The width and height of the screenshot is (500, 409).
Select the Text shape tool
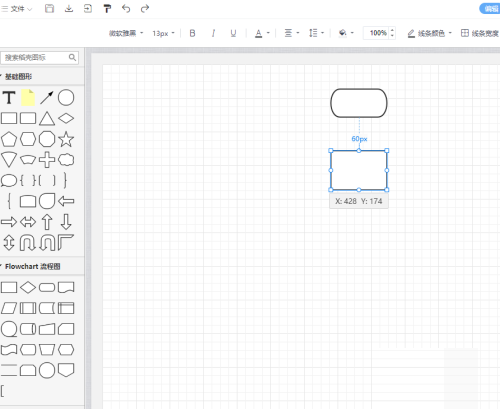point(9,98)
